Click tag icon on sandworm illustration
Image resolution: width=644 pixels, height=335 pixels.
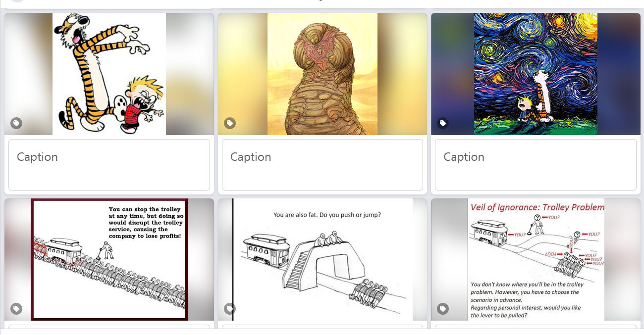pos(229,123)
